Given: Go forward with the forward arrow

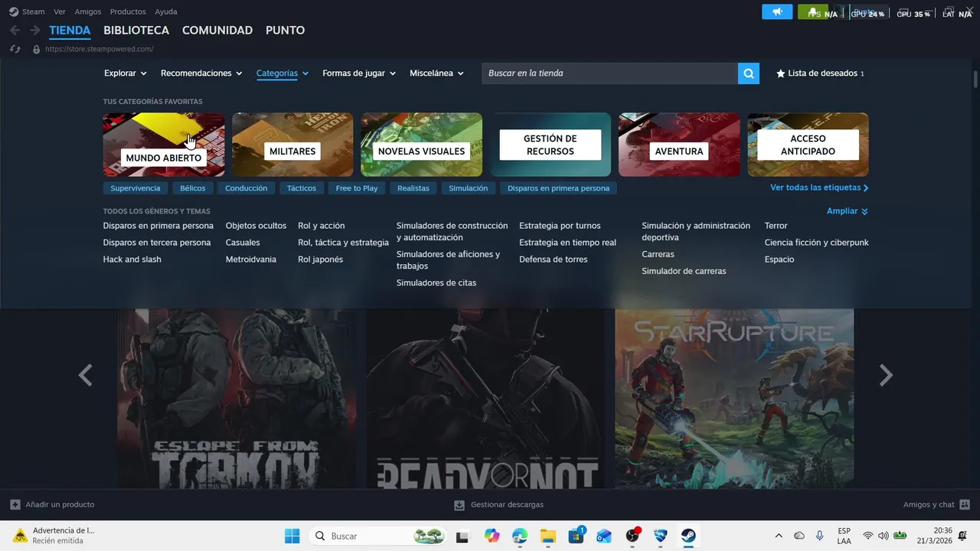Looking at the screenshot, I should tap(34, 31).
